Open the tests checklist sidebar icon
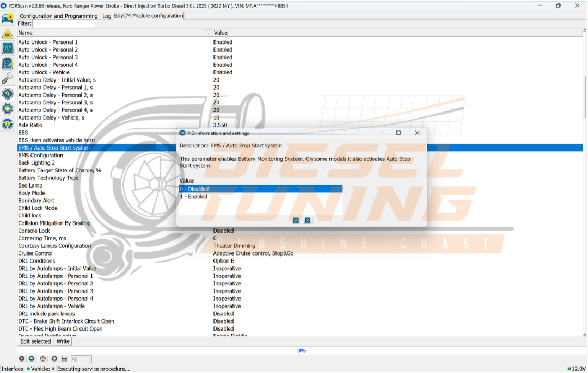Viewport: 588px width, 373px height. 8,63
